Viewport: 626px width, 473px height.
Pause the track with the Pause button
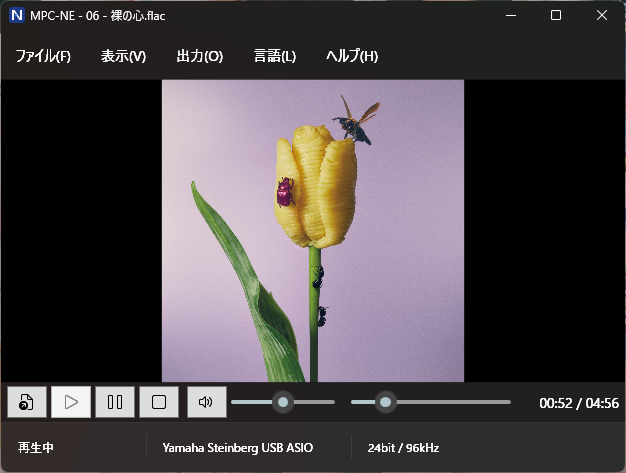[x=115, y=402]
